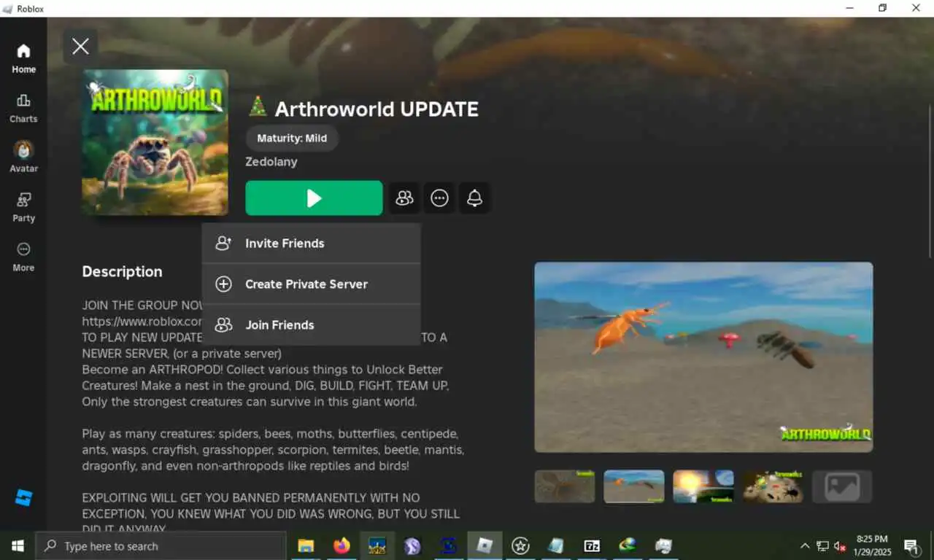Select the first dark preview thumbnail
This screenshot has width=934, height=560.
[565, 486]
